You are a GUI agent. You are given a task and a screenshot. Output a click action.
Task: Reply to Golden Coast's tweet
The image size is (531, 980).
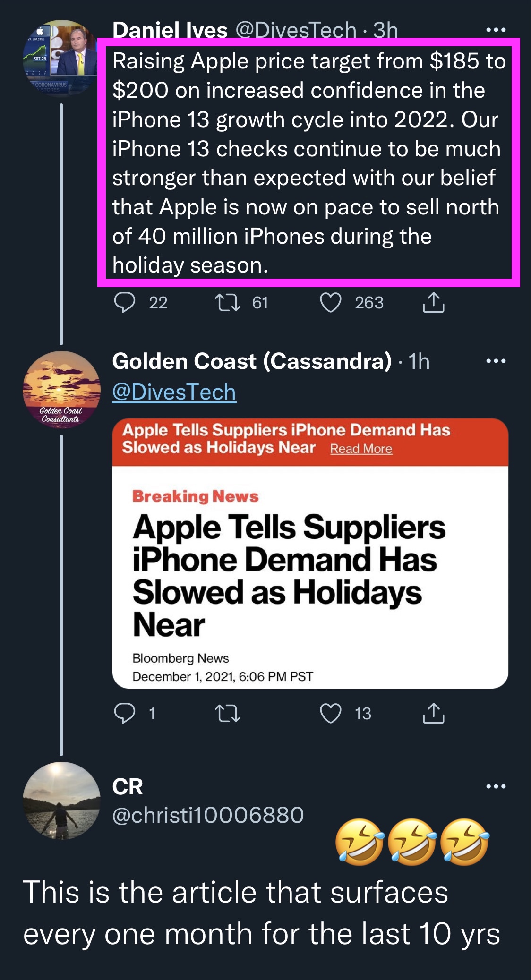tap(125, 713)
